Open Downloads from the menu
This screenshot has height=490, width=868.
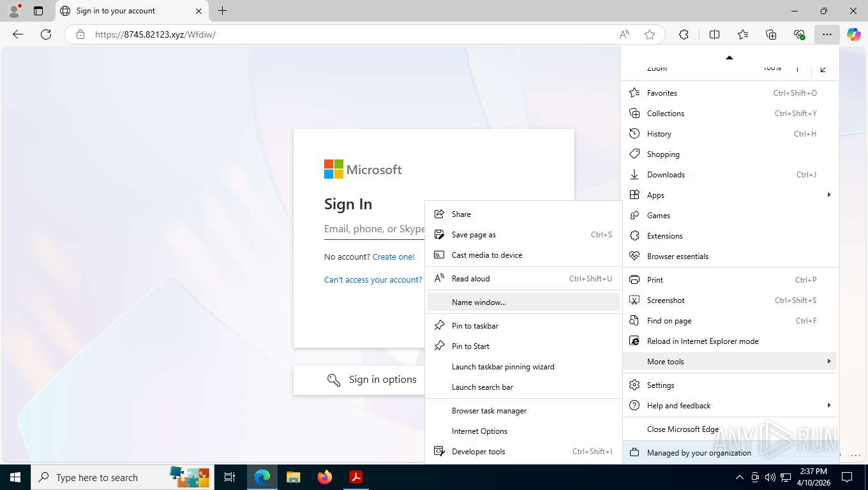(730, 175)
